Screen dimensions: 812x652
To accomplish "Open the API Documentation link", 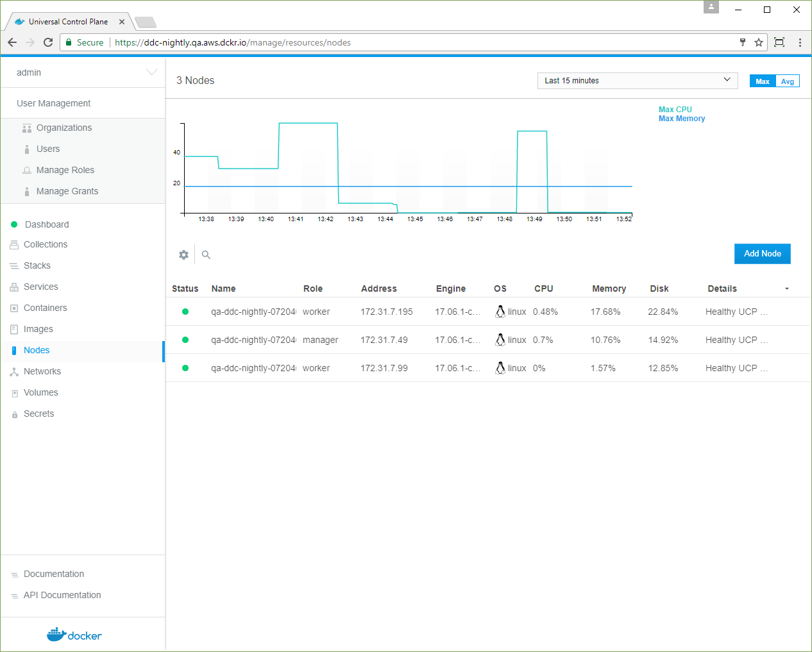I will (62, 595).
